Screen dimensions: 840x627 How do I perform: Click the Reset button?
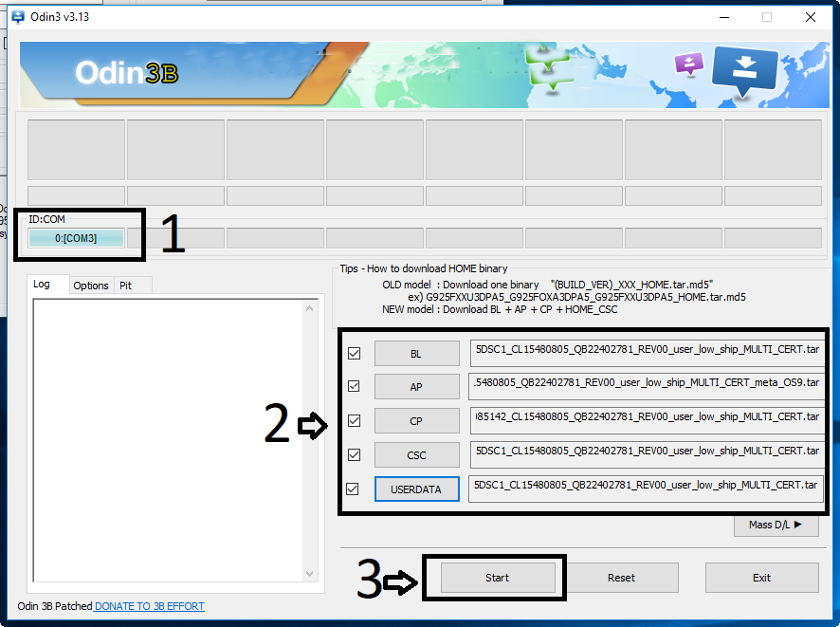(x=621, y=578)
